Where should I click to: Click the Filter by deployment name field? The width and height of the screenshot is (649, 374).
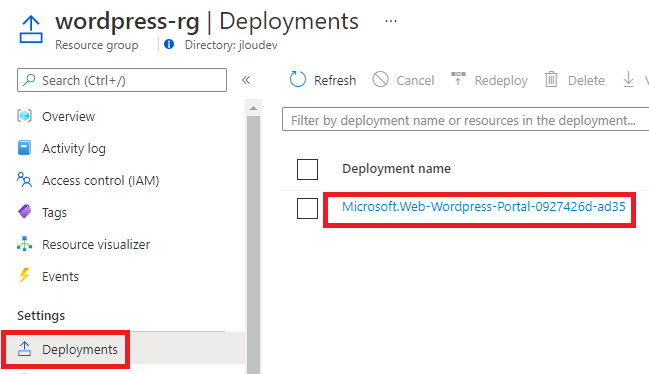[x=465, y=119]
